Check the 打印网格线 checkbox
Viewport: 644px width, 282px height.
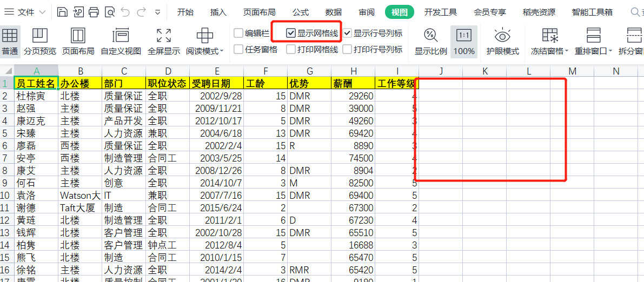[x=291, y=50]
